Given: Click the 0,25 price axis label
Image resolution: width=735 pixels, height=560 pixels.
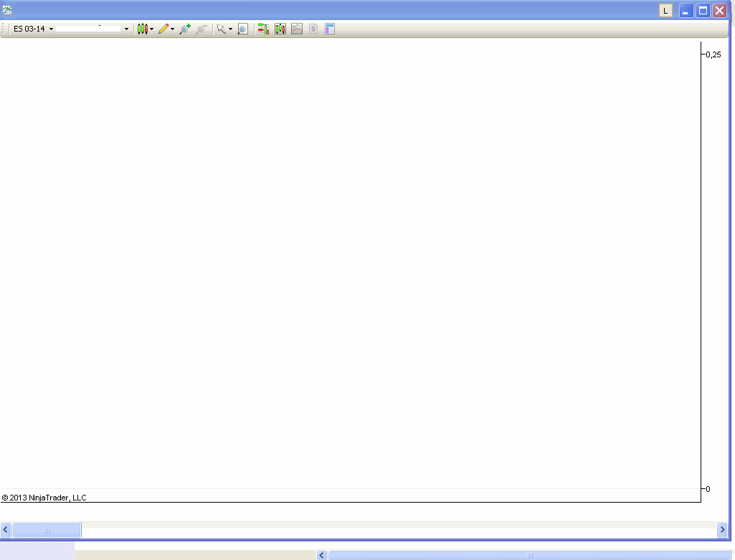Looking at the screenshot, I should pyautogui.click(x=713, y=54).
